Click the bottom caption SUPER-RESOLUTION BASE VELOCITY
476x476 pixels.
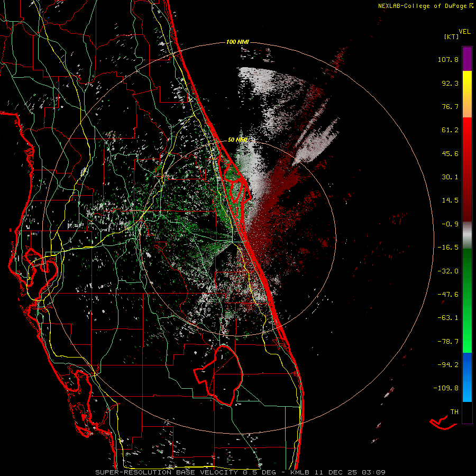click(x=167, y=472)
